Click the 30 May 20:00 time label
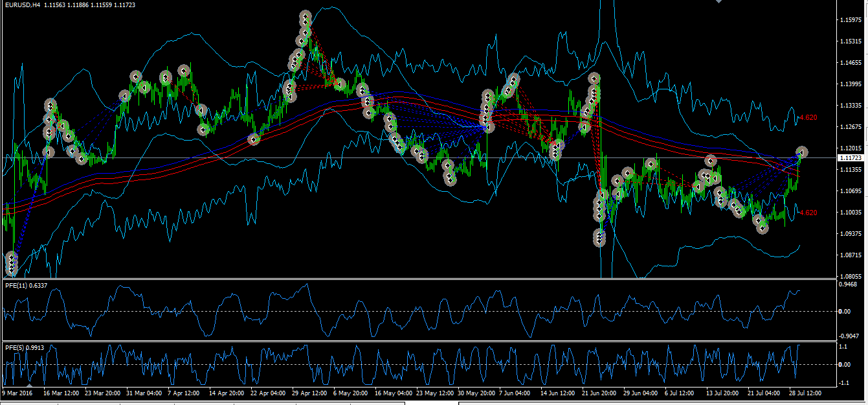This screenshot has width=868, height=405. [475, 393]
